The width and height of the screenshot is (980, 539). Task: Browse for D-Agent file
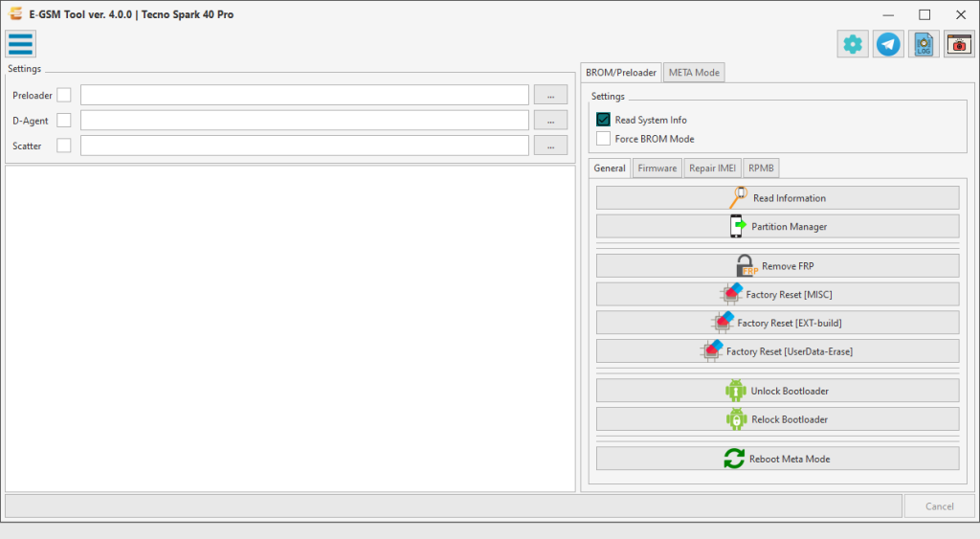(550, 121)
